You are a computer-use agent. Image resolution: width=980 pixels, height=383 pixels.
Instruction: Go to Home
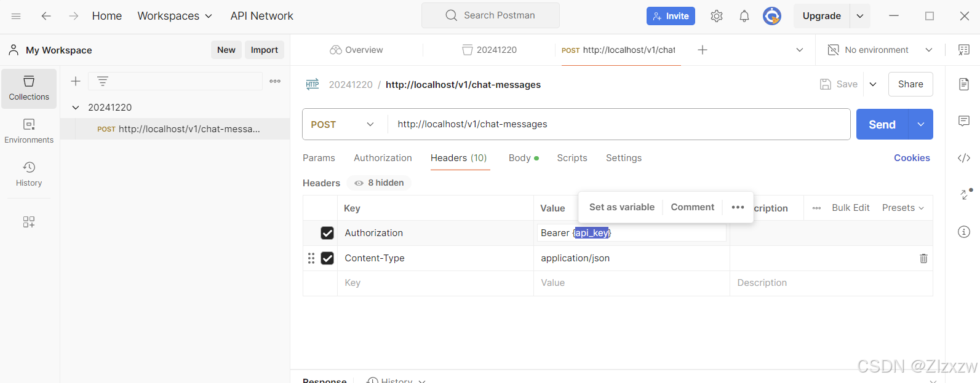tap(107, 16)
